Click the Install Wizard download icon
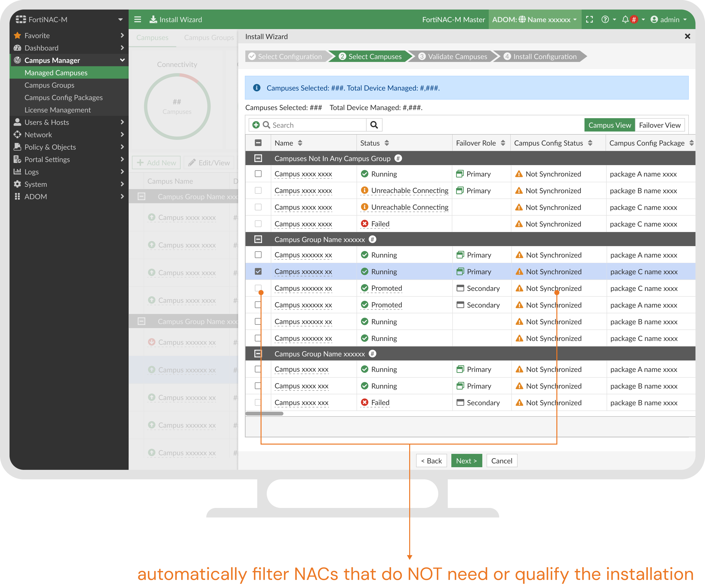705x588 pixels. coord(153,20)
